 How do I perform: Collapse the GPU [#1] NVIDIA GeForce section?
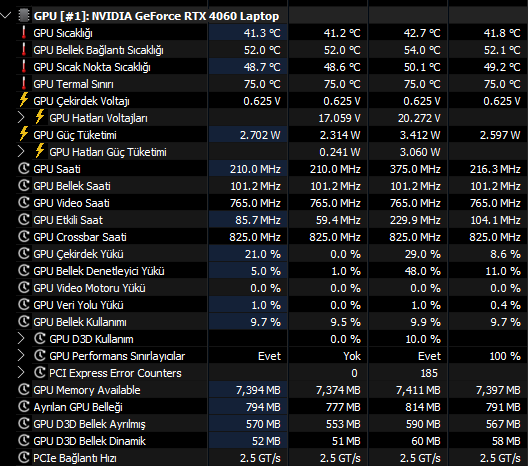[x=6, y=15]
